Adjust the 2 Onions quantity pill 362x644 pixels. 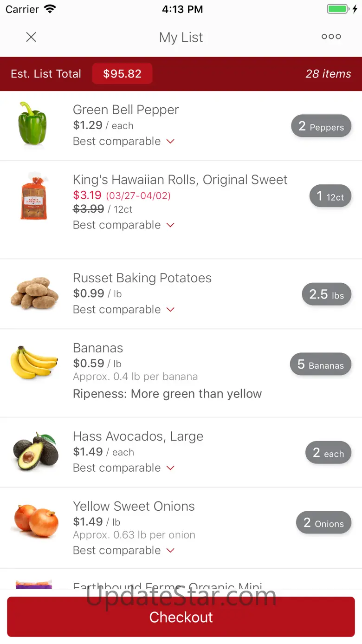[x=323, y=523]
